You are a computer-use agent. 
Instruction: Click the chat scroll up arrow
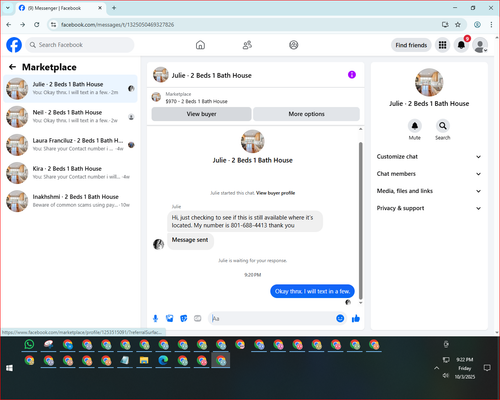pyautogui.click(x=360, y=129)
